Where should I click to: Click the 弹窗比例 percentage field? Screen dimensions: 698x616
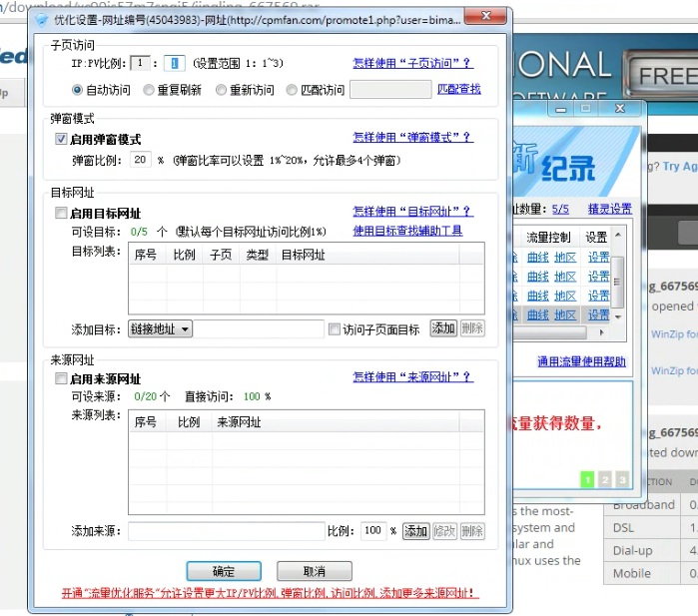(140, 160)
